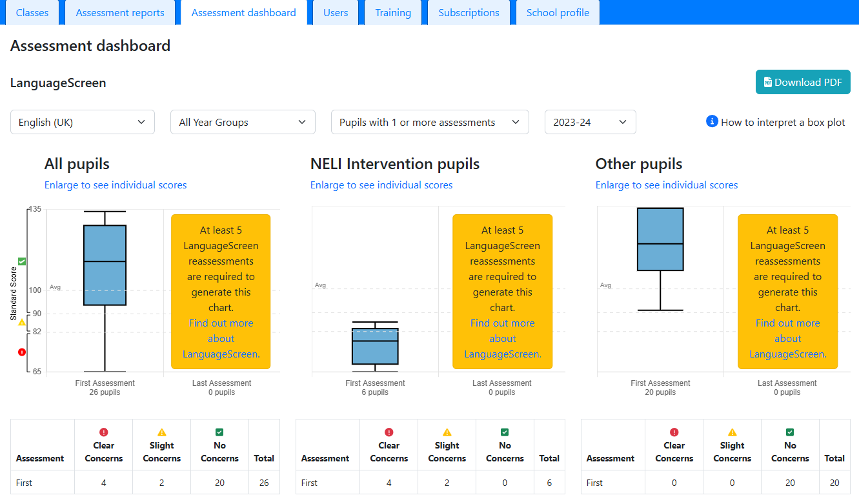Click the Other pupils blue box plot

(x=660, y=239)
